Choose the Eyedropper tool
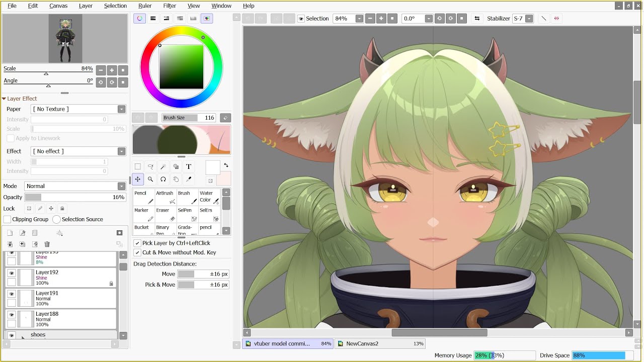 (189, 179)
